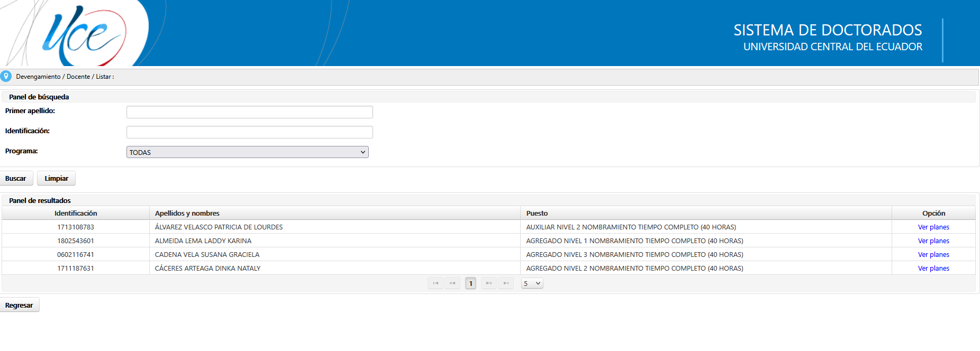Go to previous page of results

[x=452, y=283]
